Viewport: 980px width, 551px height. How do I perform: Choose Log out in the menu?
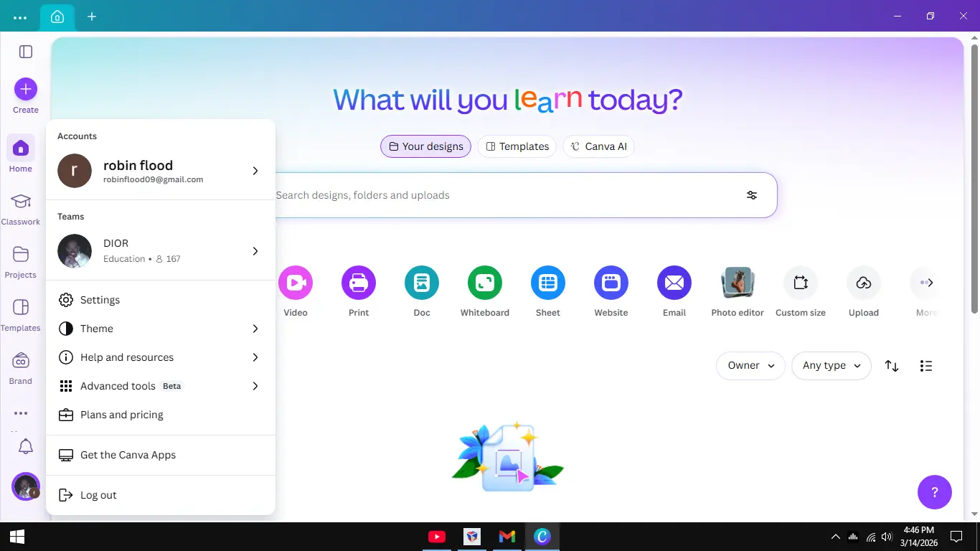click(x=161, y=495)
